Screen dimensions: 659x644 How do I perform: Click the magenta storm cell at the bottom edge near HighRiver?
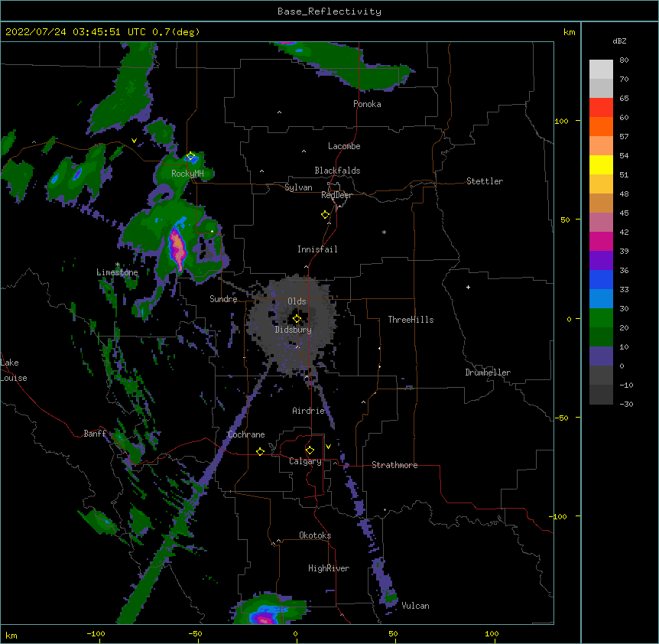265,619
